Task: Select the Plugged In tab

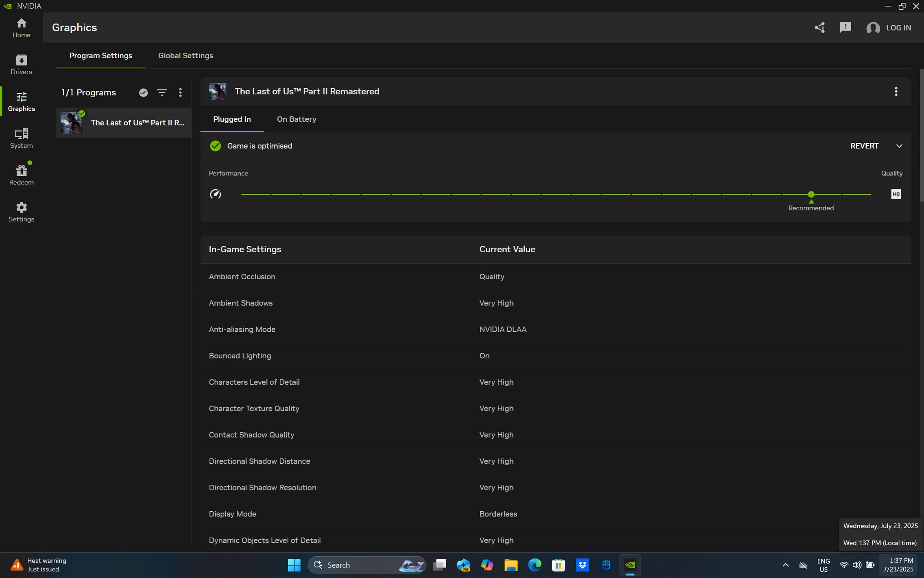Action: point(232,119)
